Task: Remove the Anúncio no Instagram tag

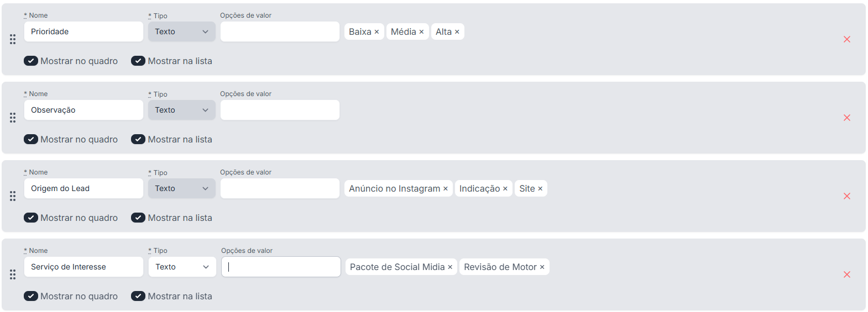Action: 446,189
